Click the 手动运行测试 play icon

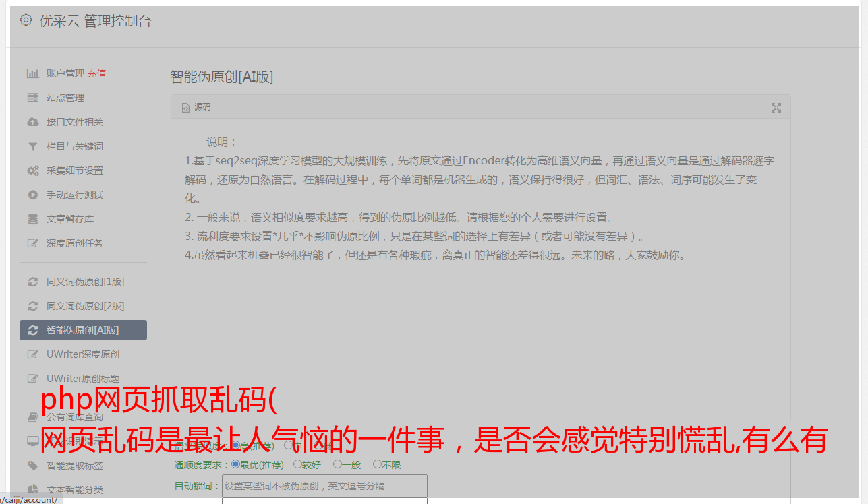[32, 195]
